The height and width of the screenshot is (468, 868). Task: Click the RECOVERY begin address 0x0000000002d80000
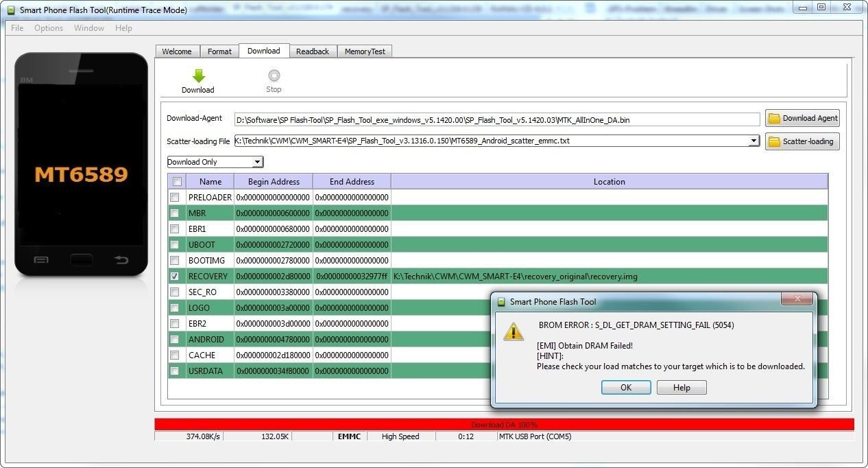[274, 277]
